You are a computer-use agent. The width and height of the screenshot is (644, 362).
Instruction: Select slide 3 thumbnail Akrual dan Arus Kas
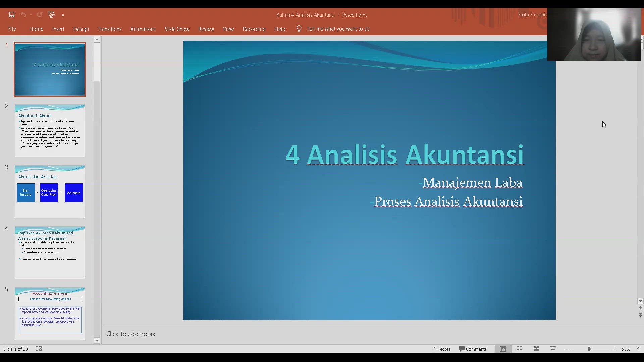[50, 191]
